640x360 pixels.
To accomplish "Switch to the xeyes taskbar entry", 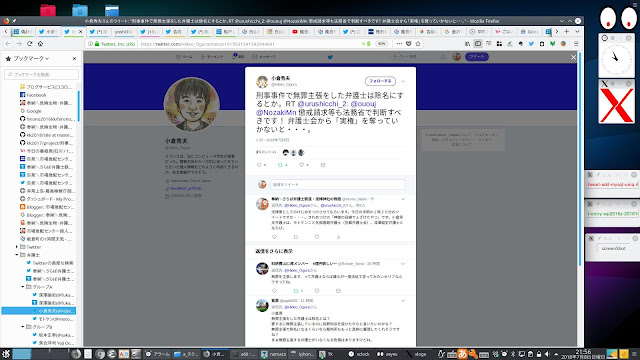I will (387, 354).
